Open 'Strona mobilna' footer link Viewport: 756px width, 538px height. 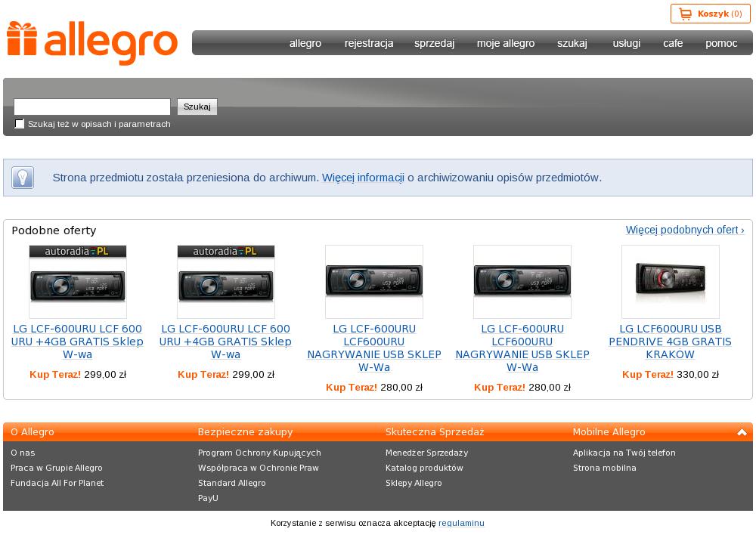pos(605,468)
